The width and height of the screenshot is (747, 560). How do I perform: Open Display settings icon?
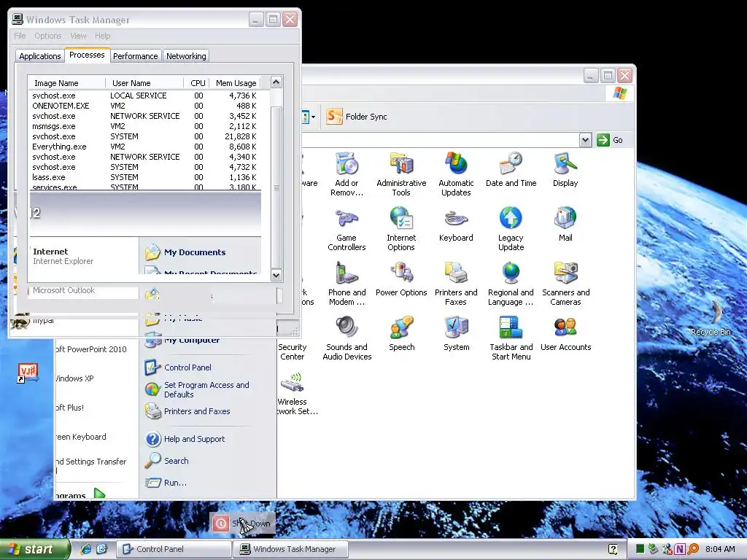coord(565,170)
